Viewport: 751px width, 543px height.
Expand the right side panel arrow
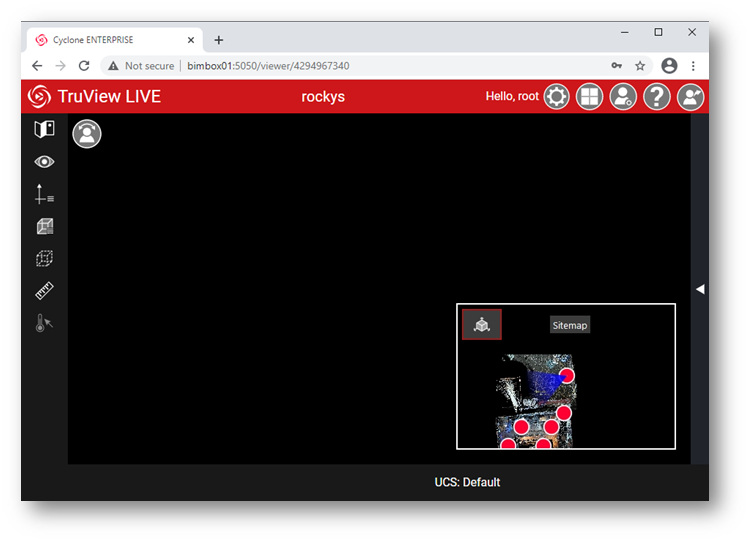(700, 289)
